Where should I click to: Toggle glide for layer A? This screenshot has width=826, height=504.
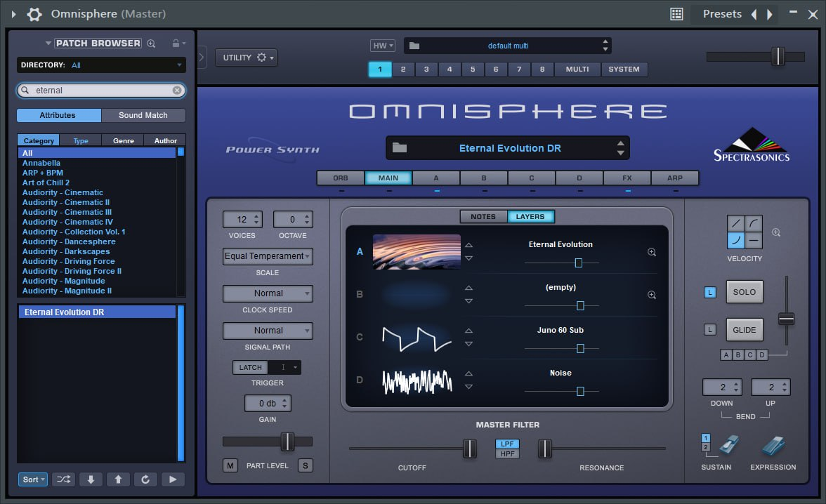point(726,355)
